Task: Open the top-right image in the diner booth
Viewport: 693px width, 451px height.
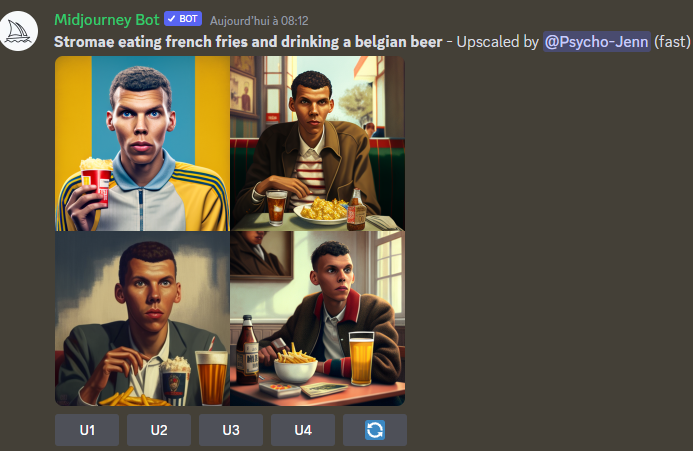Action: (318, 143)
